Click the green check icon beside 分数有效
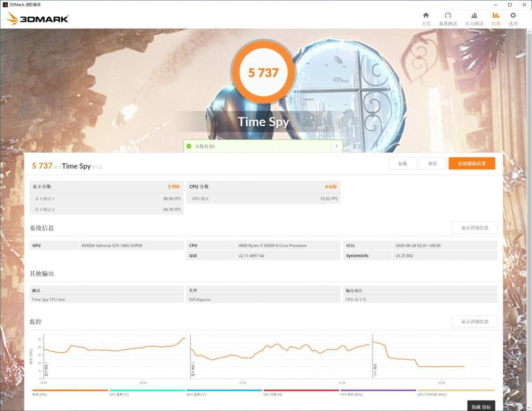 (189, 147)
